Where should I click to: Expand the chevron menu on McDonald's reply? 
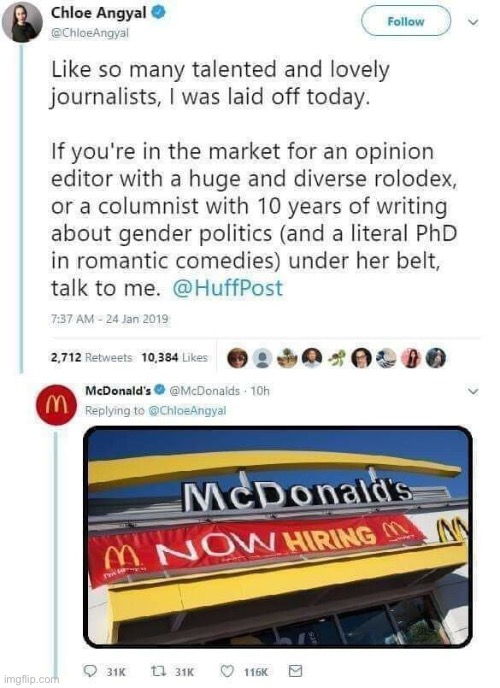pyautogui.click(x=473, y=391)
